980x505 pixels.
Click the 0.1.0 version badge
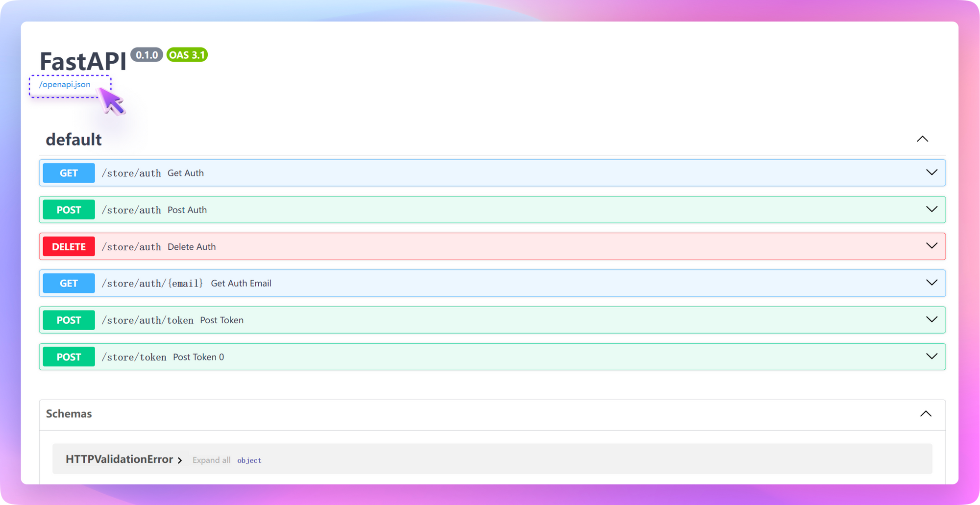pyautogui.click(x=147, y=55)
